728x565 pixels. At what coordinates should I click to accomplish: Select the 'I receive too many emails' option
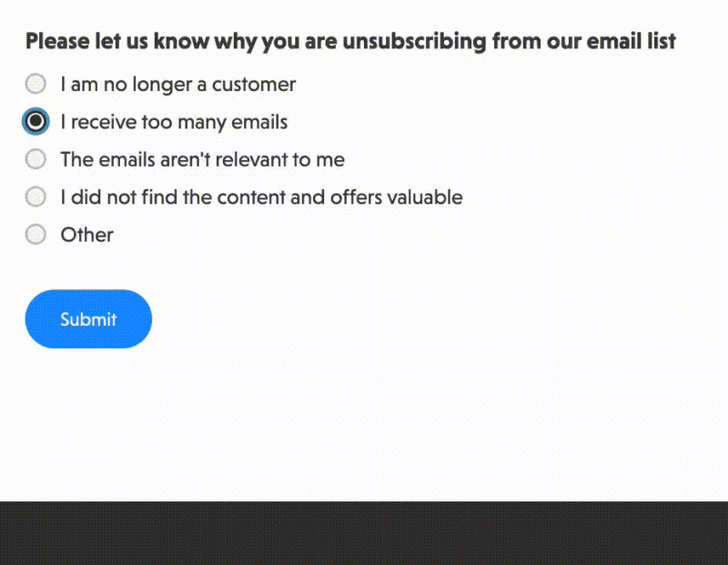click(x=35, y=121)
